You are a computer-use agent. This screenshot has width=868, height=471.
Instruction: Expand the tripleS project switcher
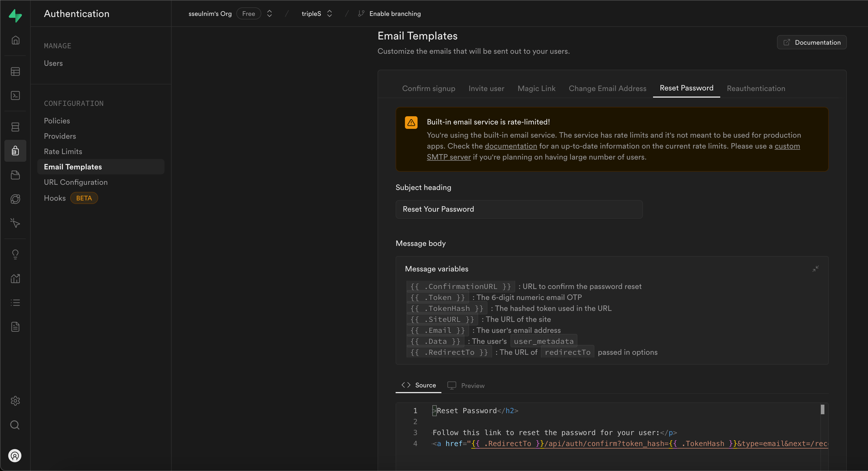point(329,13)
